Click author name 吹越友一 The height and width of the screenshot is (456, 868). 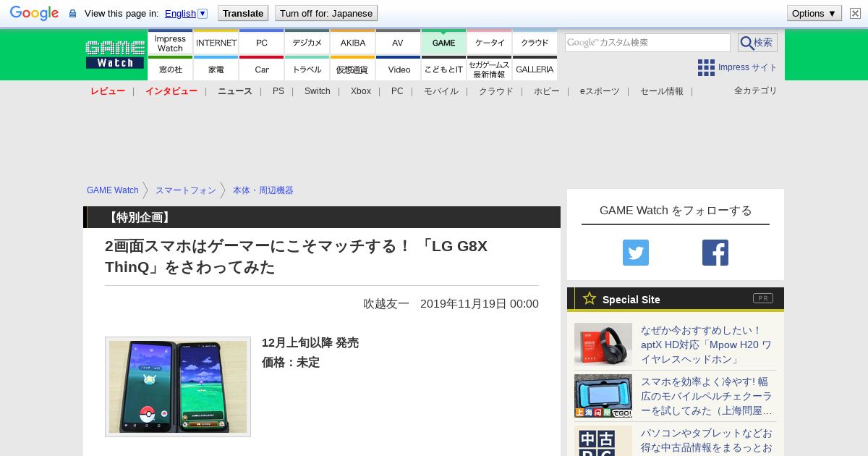point(386,304)
